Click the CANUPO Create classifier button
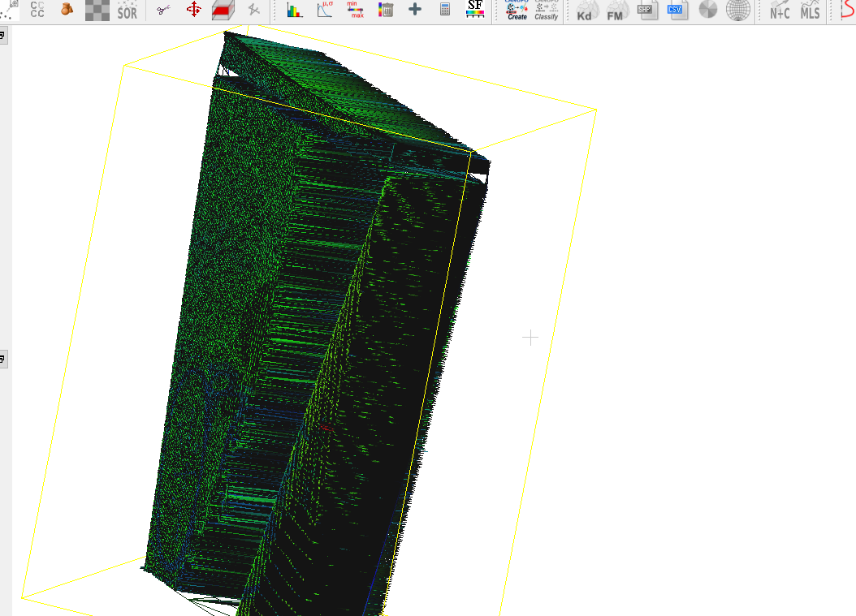The image size is (856, 616). click(x=517, y=10)
